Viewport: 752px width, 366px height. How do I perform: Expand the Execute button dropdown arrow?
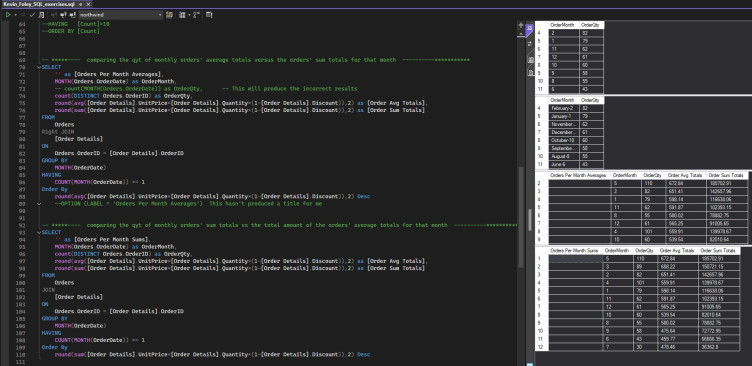(x=16, y=15)
